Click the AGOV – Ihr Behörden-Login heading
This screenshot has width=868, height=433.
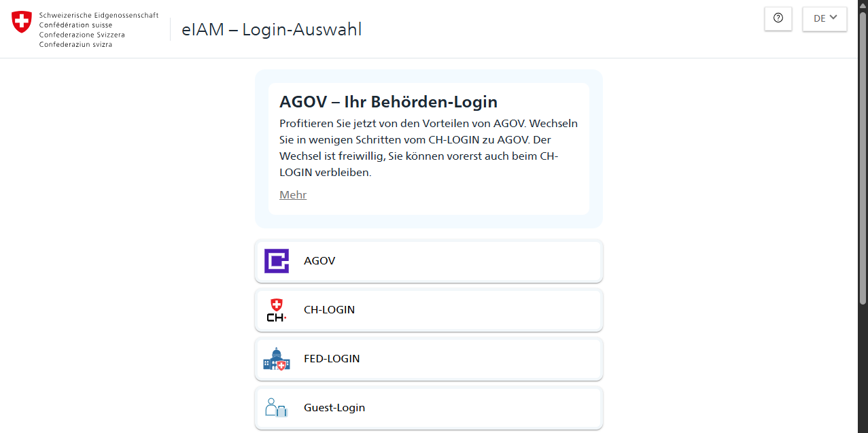(388, 102)
